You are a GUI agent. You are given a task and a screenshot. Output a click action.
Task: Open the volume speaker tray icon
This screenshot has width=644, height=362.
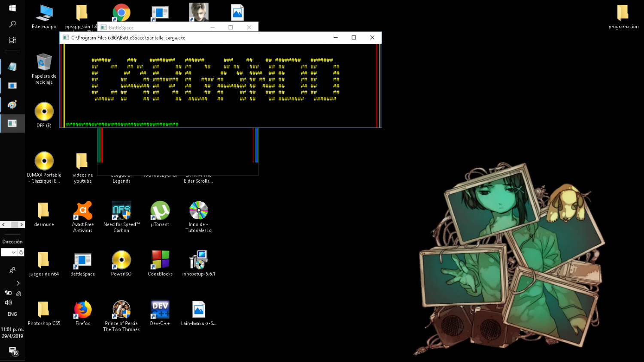[x=8, y=302]
